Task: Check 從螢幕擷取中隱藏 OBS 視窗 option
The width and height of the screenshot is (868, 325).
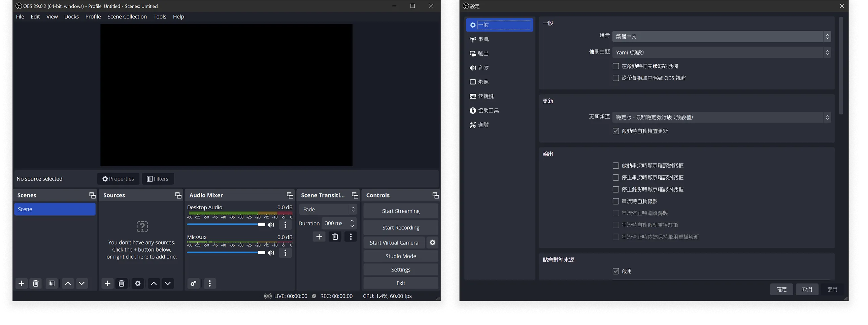Action: pyautogui.click(x=615, y=78)
